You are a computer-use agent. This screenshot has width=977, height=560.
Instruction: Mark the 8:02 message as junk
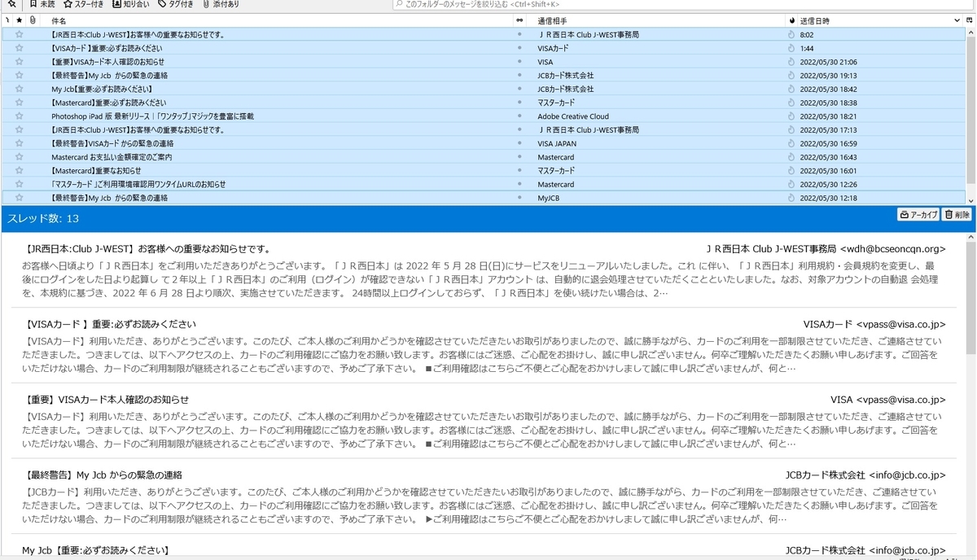(x=791, y=34)
